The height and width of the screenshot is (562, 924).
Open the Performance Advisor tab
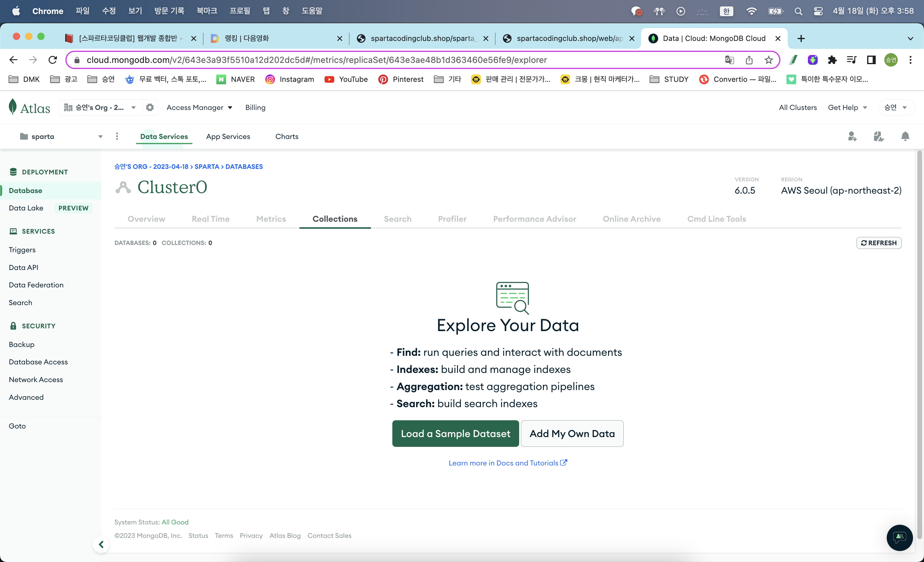click(535, 219)
